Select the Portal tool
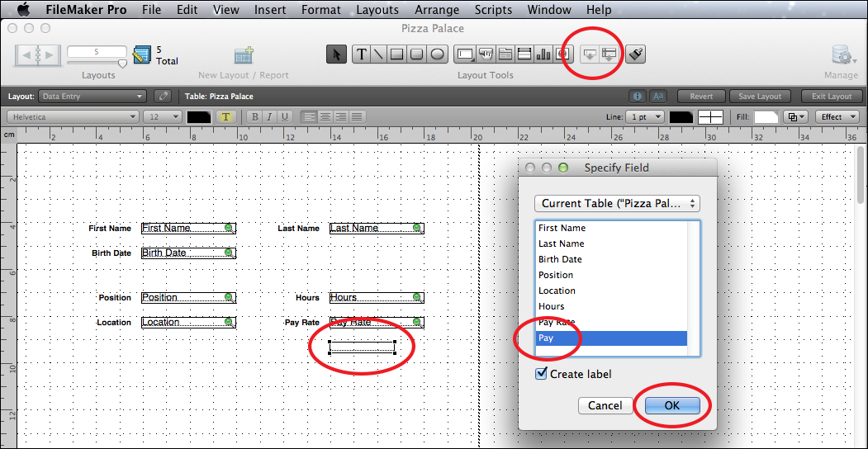Image resolution: width=868 pixels, height=449 pixels. (x=524, y=54)
